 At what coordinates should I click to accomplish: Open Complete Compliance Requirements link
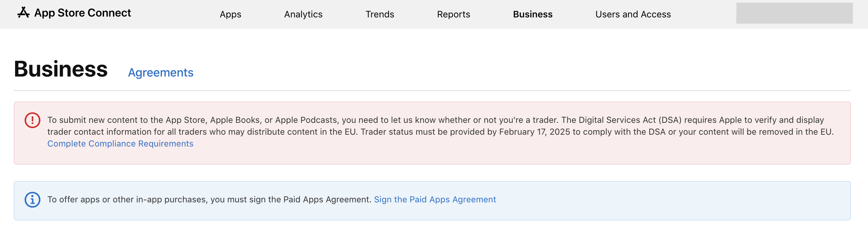tap(120, 144)
